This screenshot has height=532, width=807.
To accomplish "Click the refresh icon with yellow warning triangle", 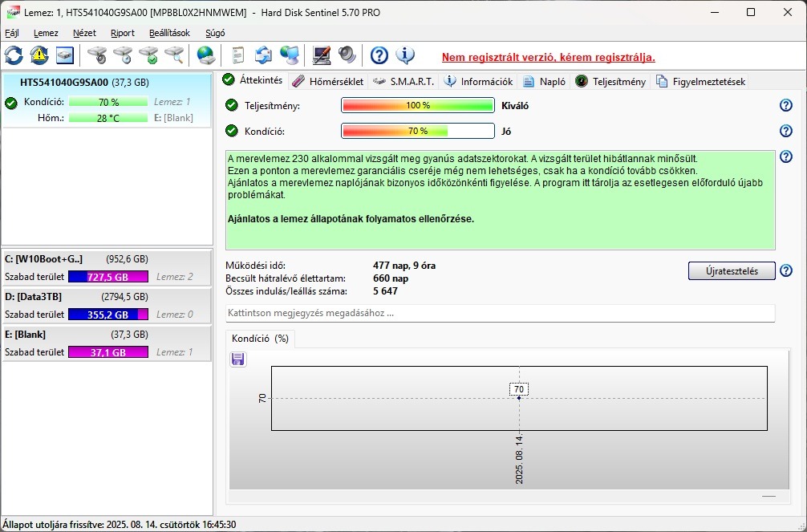I will click(39, 55).
